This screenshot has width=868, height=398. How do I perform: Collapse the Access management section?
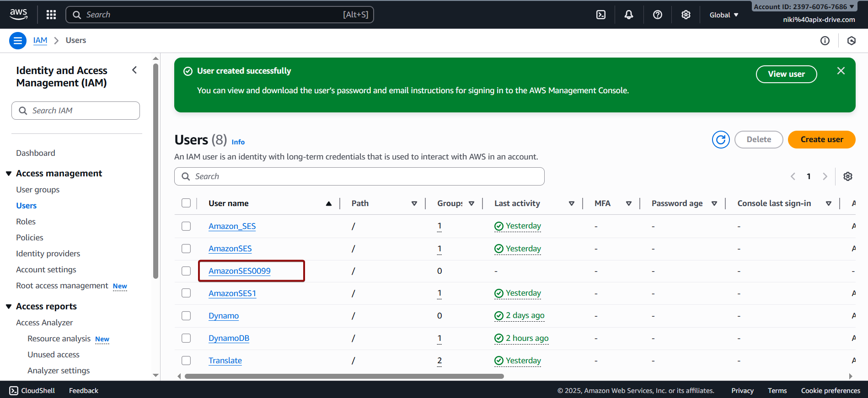coord(9,174)
